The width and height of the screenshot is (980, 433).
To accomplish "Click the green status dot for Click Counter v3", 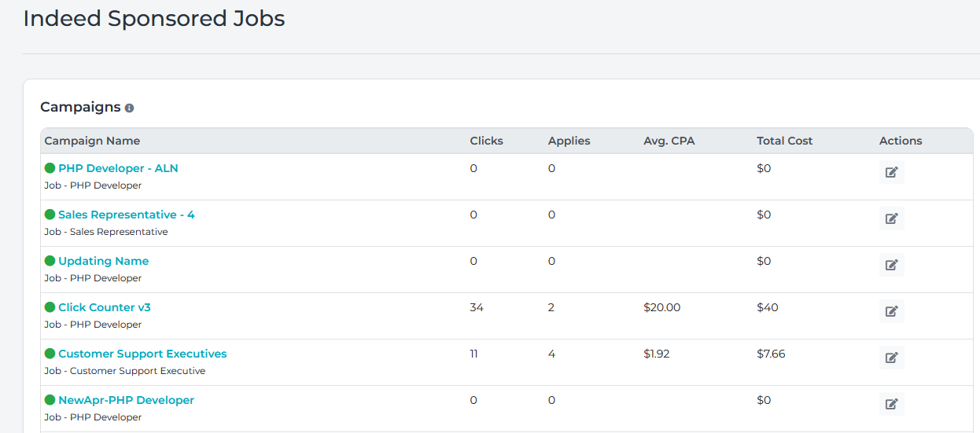I will (50, 307).
